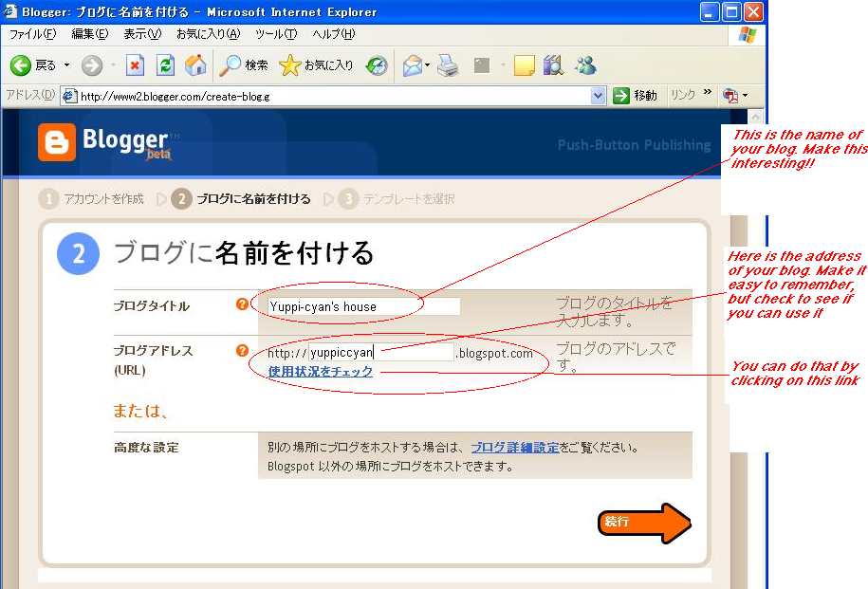Click the help icon beside ブログタイトル

point(242,304)
